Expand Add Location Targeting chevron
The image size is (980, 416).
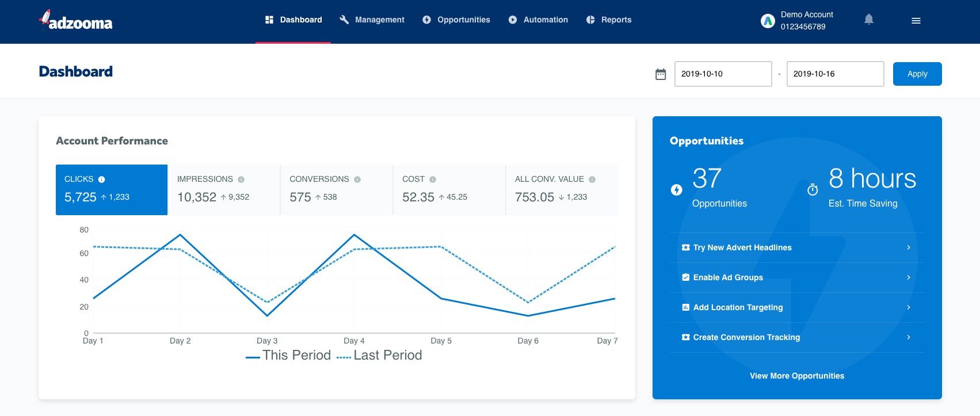pyautogui.click(x=909, y=307)
